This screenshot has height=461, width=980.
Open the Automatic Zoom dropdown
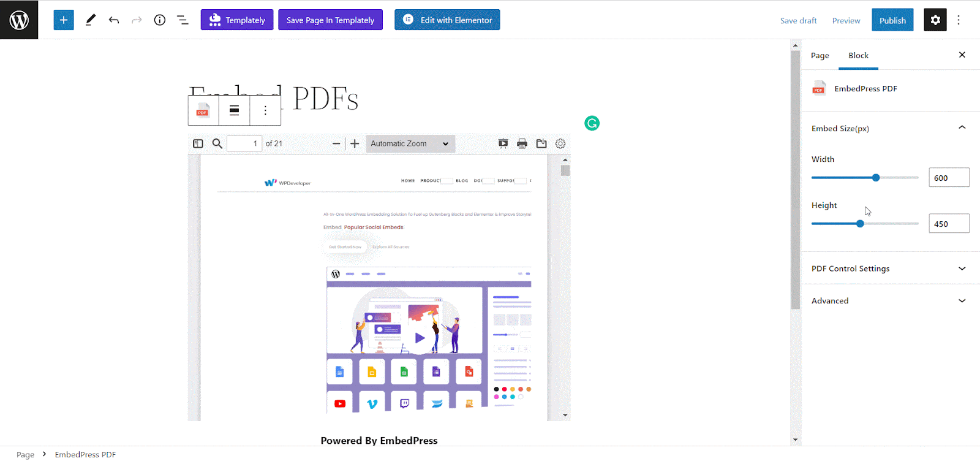410,143
